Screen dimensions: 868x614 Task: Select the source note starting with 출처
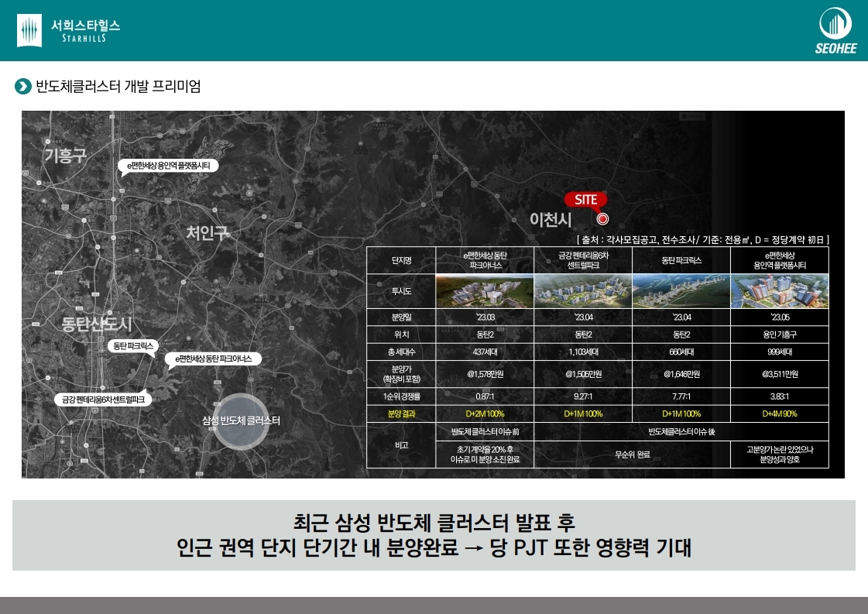(702, 240)
